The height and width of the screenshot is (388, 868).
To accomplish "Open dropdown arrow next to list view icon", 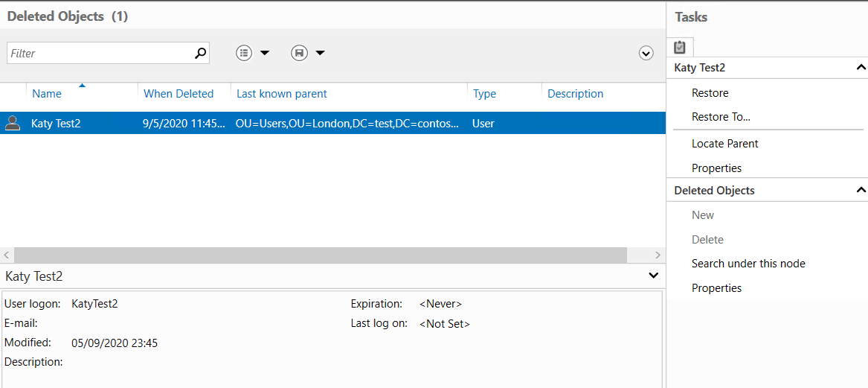I will [264, 53].
